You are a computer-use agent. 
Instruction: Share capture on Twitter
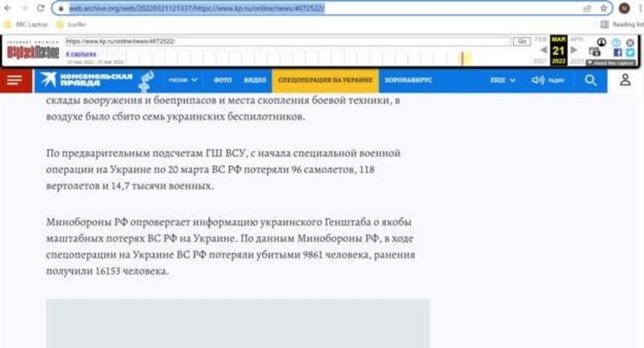[x=630, y=53]
